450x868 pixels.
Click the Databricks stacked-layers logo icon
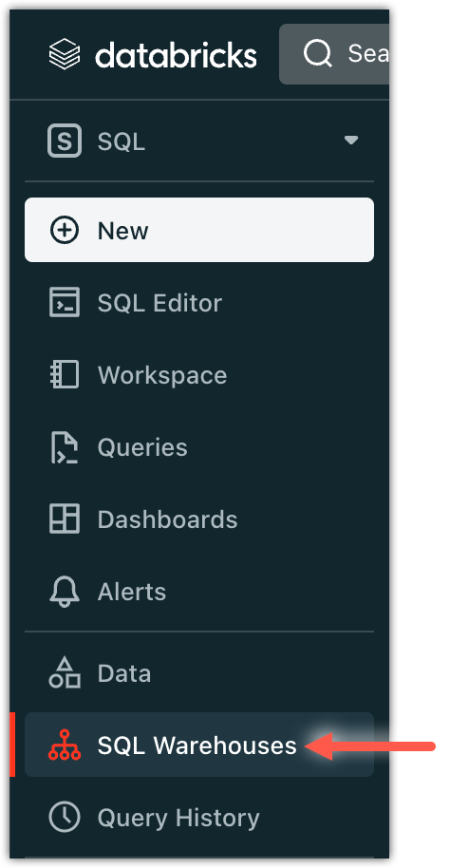tap(65, 54)
